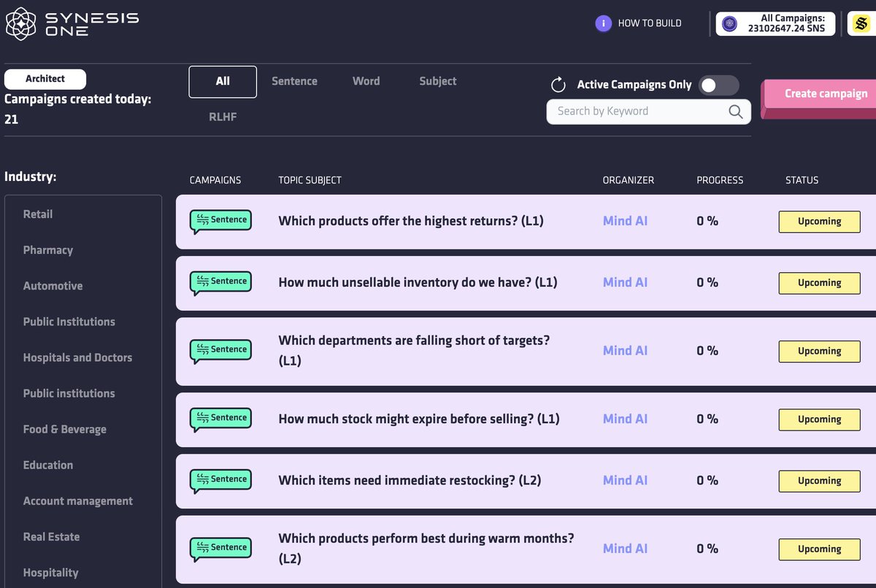Click the Sentence icon on the highest returns campaign
This screenshot has height=588, width=876.
(220, 218)
